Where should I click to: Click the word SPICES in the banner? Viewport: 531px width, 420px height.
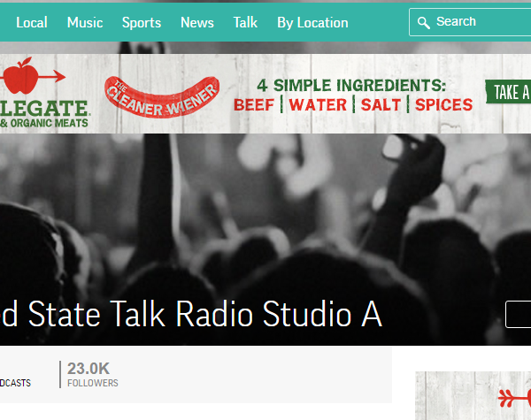click(x=443, y=105)
